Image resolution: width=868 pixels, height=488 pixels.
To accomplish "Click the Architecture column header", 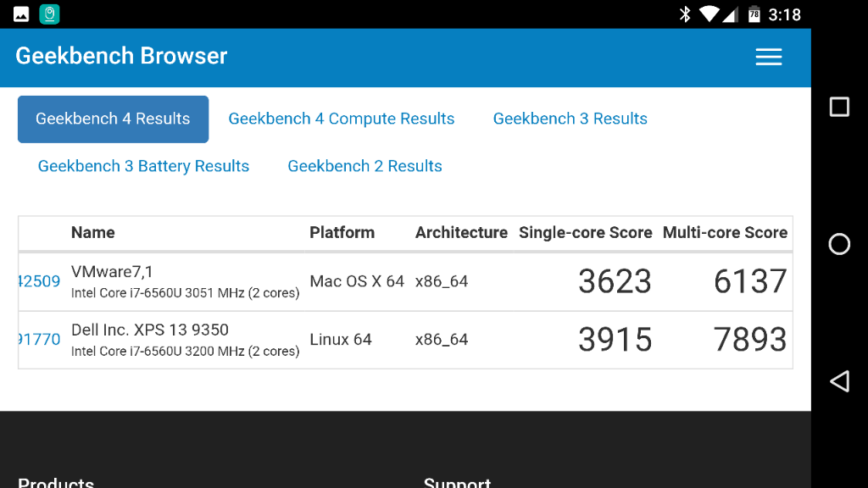I will pyautogui.click(x=461, y=232).
